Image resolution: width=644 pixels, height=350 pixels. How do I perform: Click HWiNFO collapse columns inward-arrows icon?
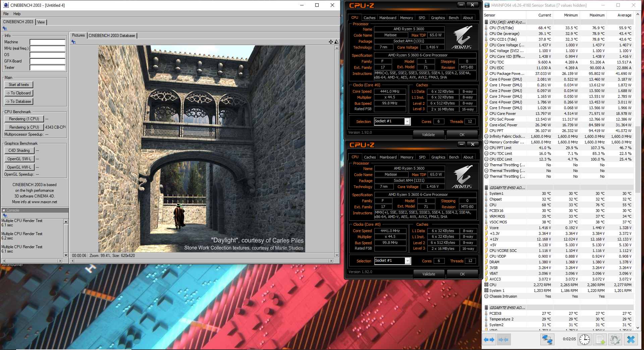click(503, 340)
